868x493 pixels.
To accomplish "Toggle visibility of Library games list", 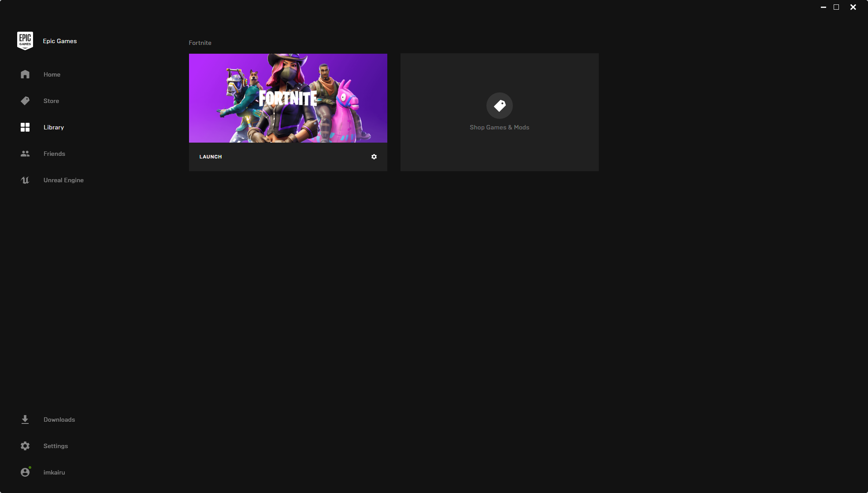I will [x=24, y=127].
